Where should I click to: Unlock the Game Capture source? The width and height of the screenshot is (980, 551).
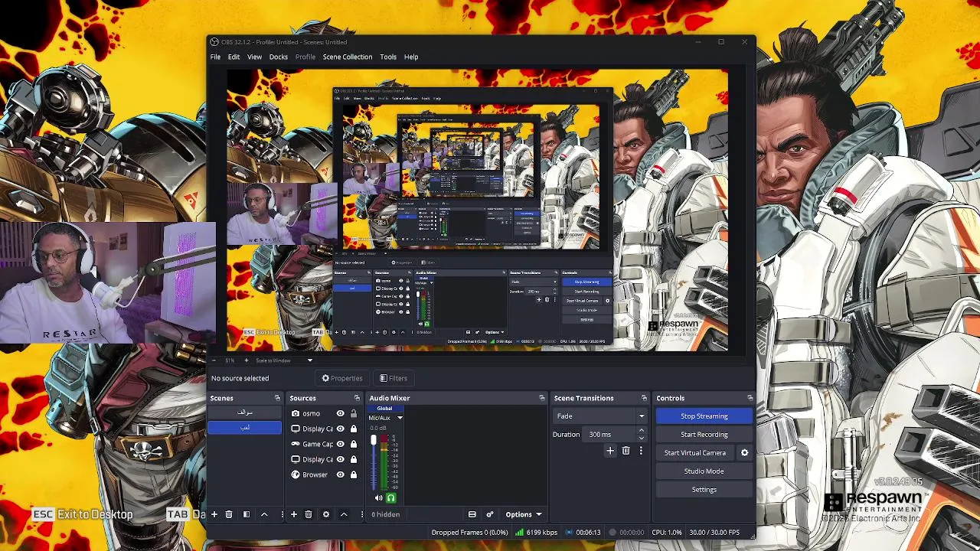354,444
